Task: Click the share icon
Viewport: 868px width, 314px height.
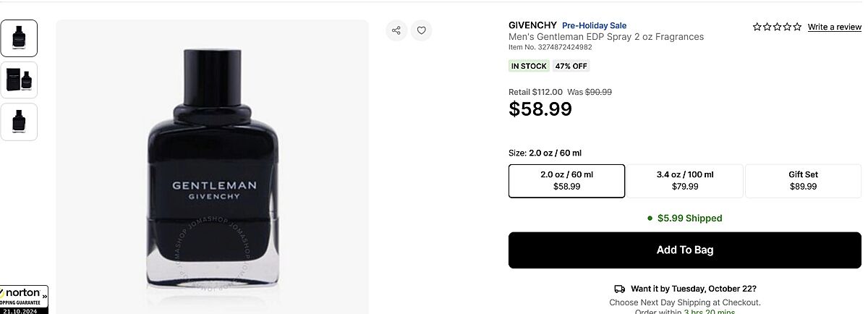Action: coord(396,30)
